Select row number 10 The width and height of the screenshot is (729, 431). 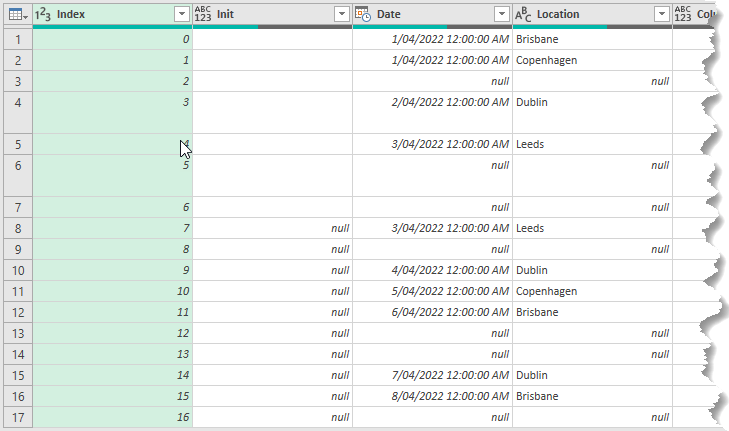[x=18, y=270]
